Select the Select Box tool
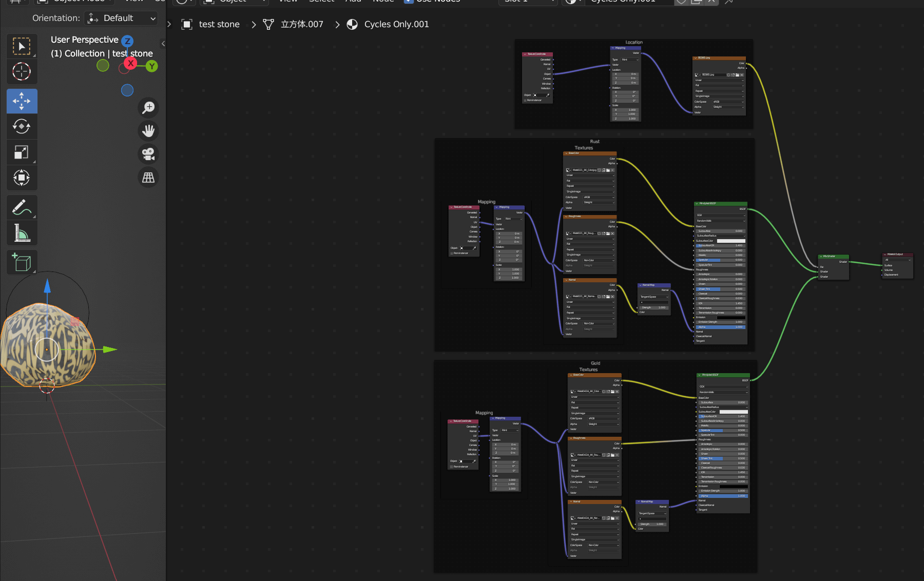Image resolution: width=924 pixels, height=581 pixels. tap(22, 46)
